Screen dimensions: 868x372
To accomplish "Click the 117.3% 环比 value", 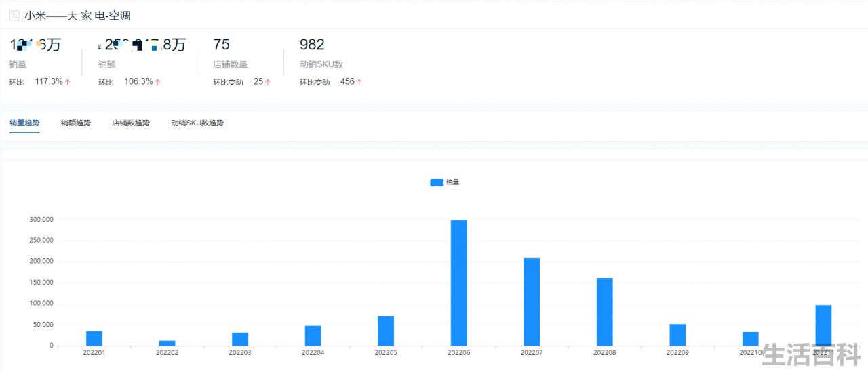I will [x=49, y=81].
